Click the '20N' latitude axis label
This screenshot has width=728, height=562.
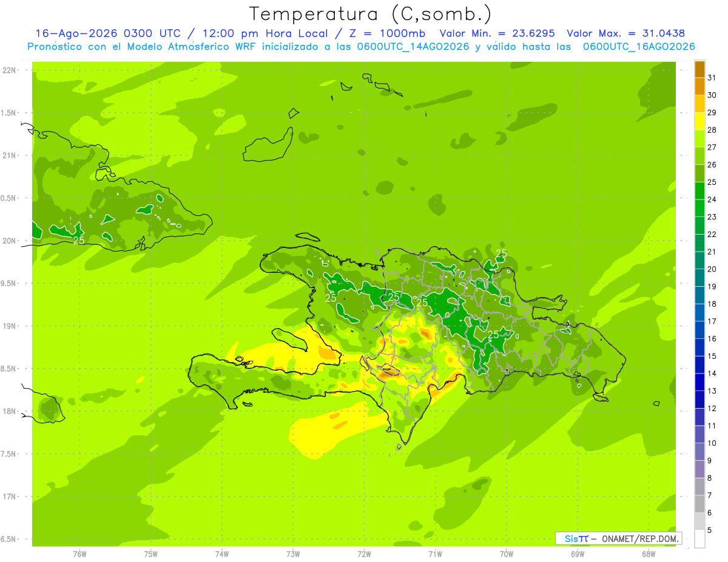tap(9, 241)
